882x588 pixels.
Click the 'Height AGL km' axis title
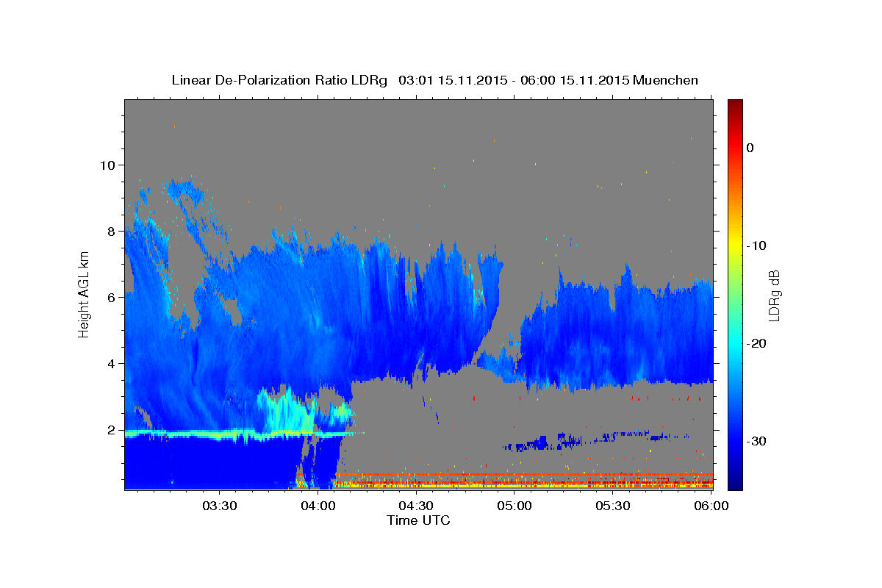pos(84,294)
